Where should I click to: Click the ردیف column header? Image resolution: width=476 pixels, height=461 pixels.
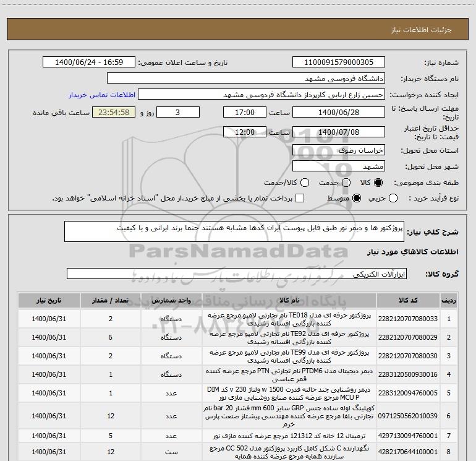coord(449,301)
